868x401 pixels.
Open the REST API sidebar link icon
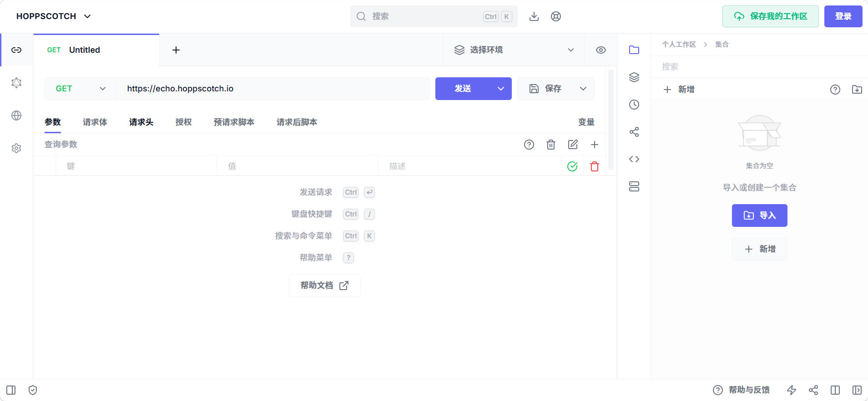tap(16, 50)
